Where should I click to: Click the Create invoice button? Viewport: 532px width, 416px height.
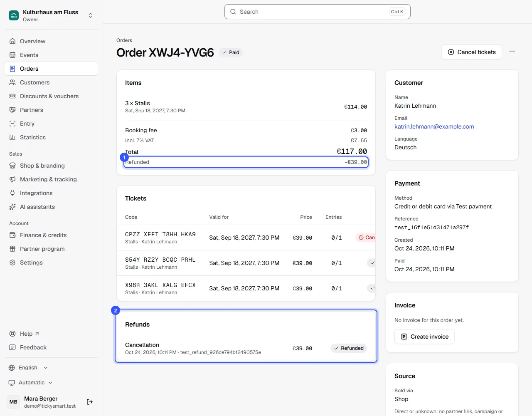coord(424,337)
